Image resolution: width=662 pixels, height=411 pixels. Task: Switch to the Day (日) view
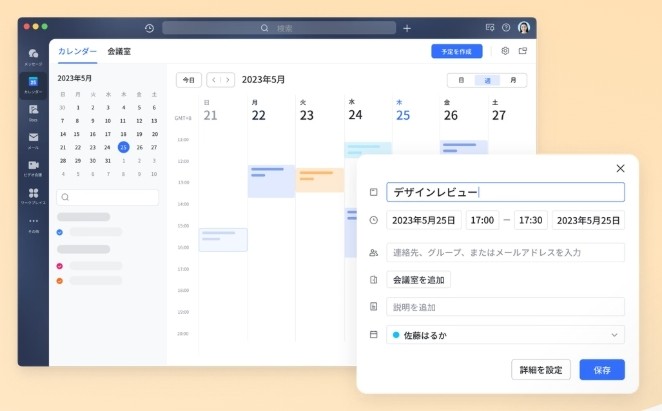tap(461, 80)
